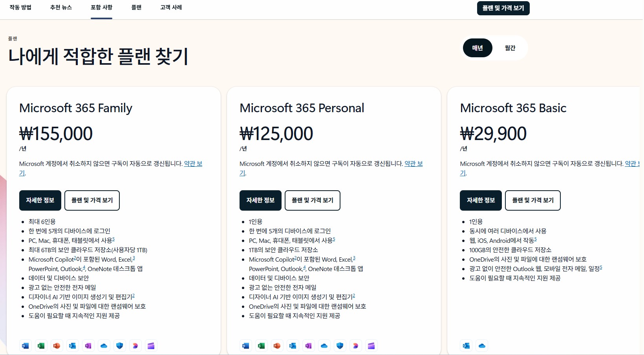The image size is (644, 355).
Task: Click the OneDrive icon in the Basic plan
Action: click(482, 346)
